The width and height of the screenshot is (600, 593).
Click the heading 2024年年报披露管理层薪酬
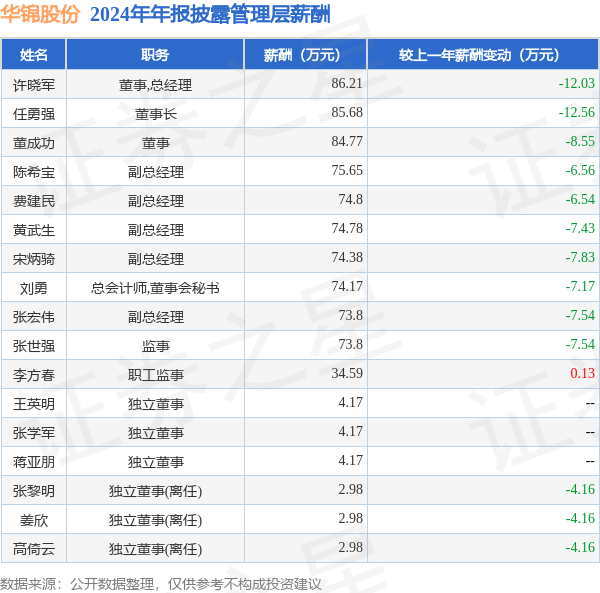(210, 15)
